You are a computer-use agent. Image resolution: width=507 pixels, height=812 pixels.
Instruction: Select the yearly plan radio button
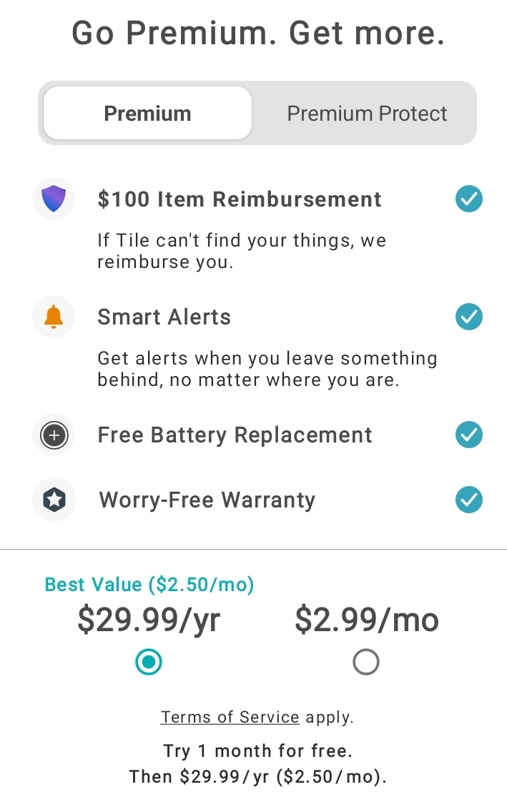coord(149,663)
